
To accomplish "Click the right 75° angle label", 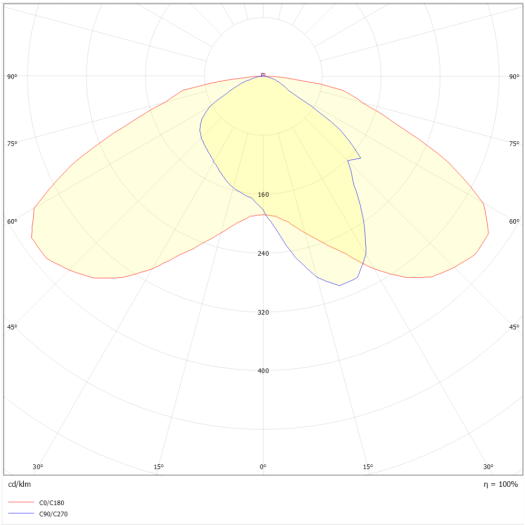I will pos(514,144).
